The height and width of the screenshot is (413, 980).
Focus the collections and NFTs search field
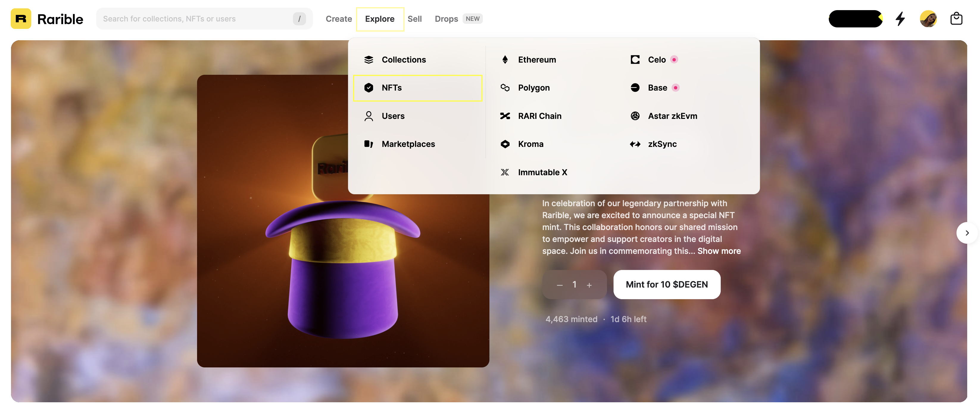pos(194,19)
